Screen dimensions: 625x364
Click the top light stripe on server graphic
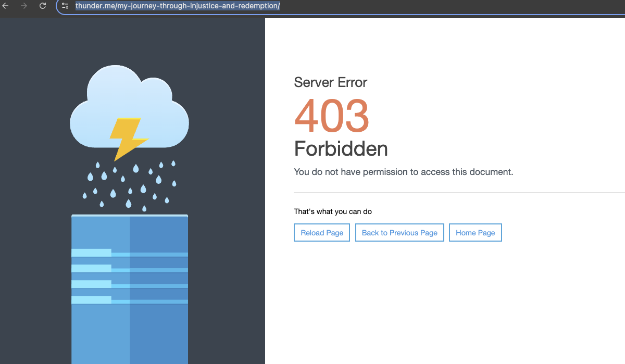92,253
